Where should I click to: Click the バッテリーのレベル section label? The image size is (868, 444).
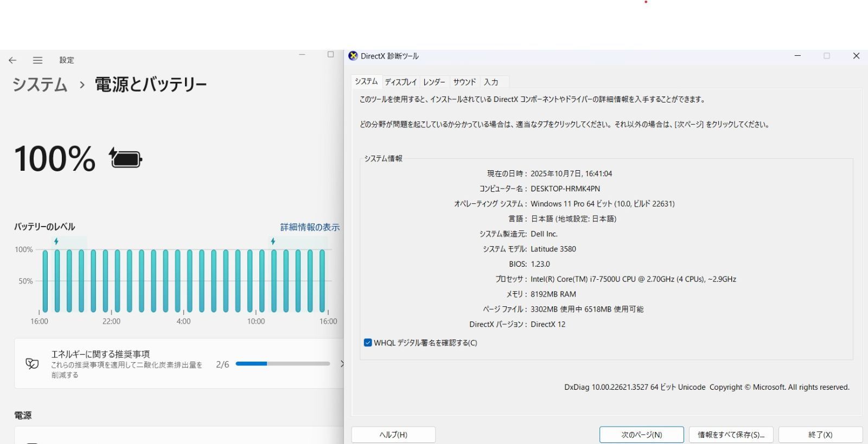tap(44, 227)
